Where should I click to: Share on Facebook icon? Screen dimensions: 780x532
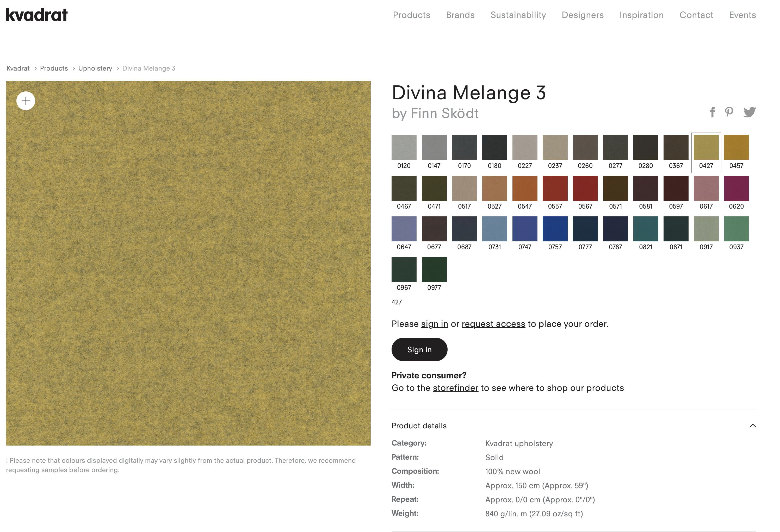[x=713, y=112]
